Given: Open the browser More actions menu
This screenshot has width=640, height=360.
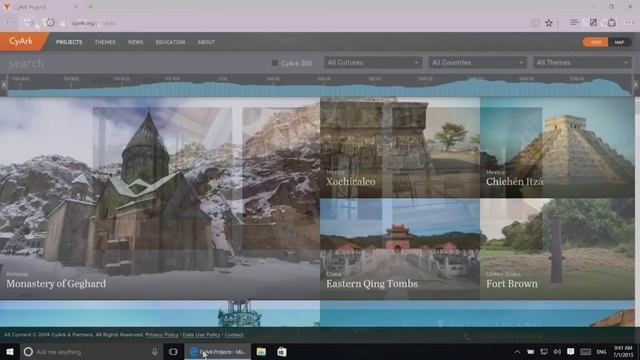Looking at the screenshot, I should (629, 23).
